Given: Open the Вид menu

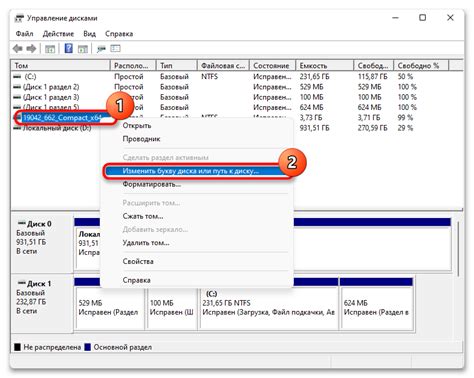Looking at the screenshot, I should (x=89, y=34).
